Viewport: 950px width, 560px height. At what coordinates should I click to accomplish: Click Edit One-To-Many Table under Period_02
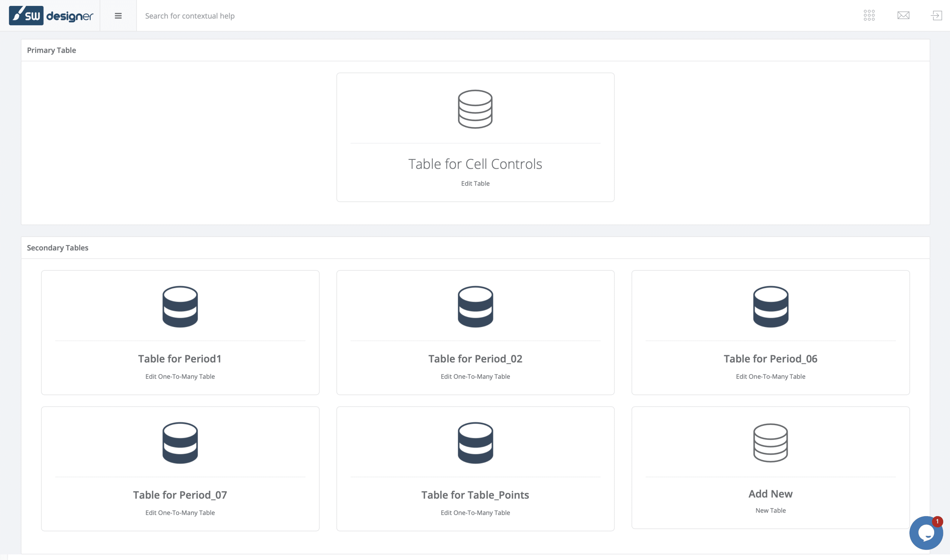[x=475, y=376]
